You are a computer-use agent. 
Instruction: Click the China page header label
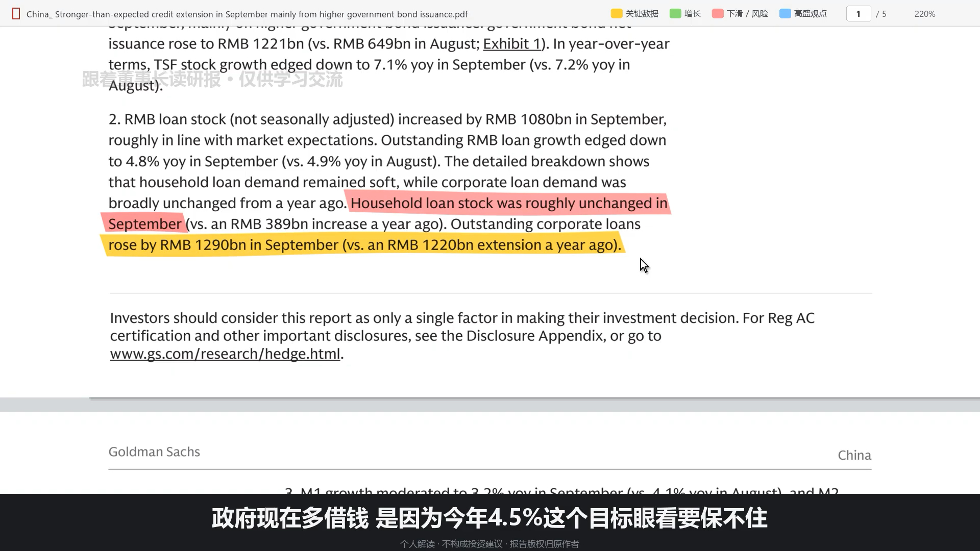tap(854, 455)
